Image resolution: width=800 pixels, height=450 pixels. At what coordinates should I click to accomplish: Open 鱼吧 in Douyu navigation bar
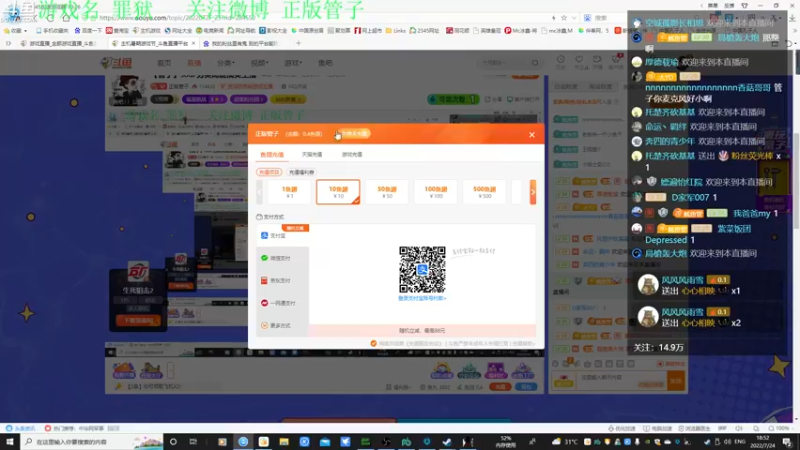click(325, 63)
